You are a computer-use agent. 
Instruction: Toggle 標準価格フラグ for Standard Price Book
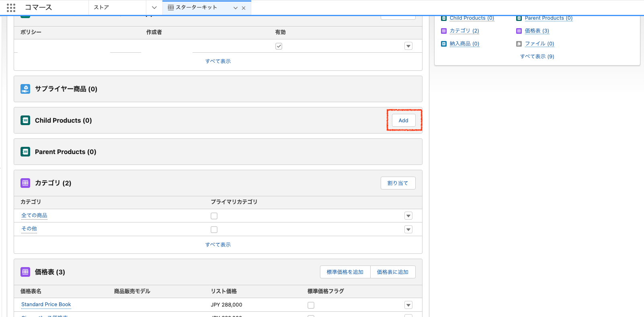311,305
